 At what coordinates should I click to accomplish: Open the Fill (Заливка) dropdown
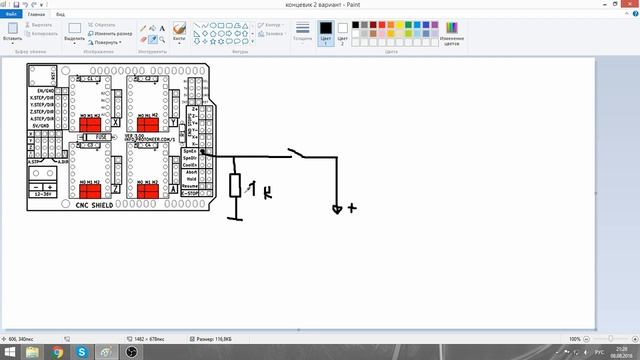pyautogui.click(x=272, y=34)
